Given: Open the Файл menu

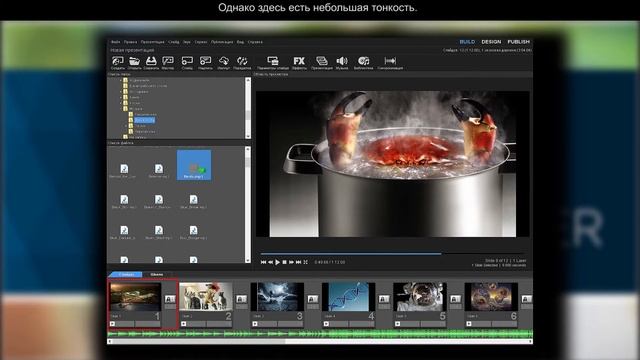Looking at the screenshot, I should pos(116,42).
